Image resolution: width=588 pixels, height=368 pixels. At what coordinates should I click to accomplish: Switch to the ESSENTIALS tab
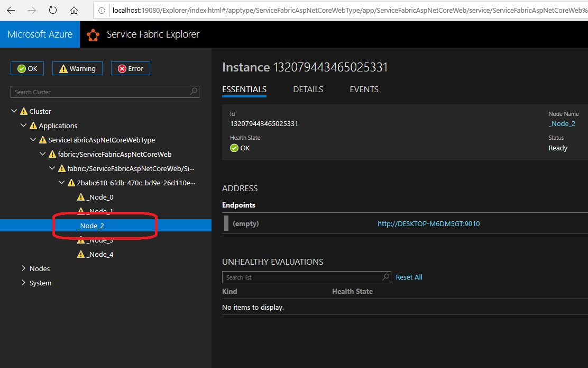(244, 89)
